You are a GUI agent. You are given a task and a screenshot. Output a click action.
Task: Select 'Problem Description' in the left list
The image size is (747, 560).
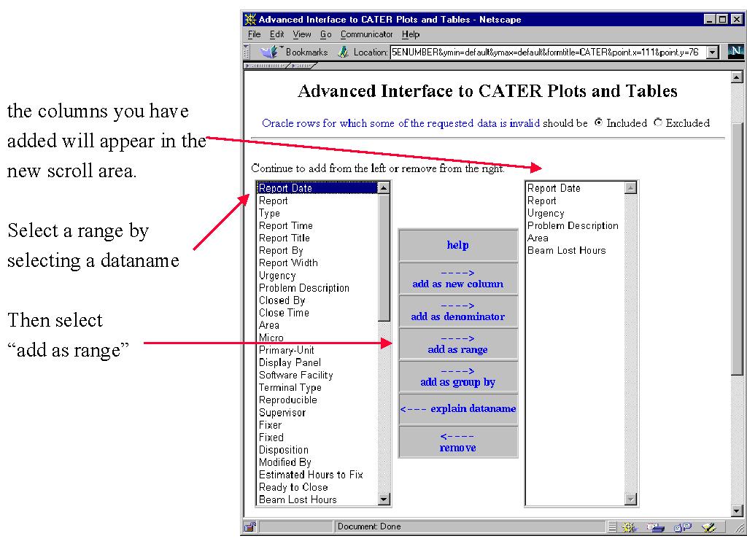pyautogui.click(x=303, y=288)
